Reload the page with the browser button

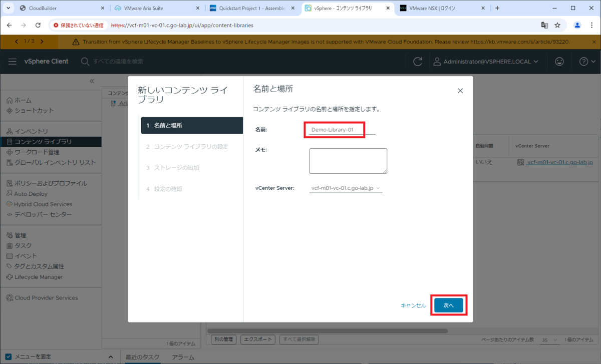point(38,25)
